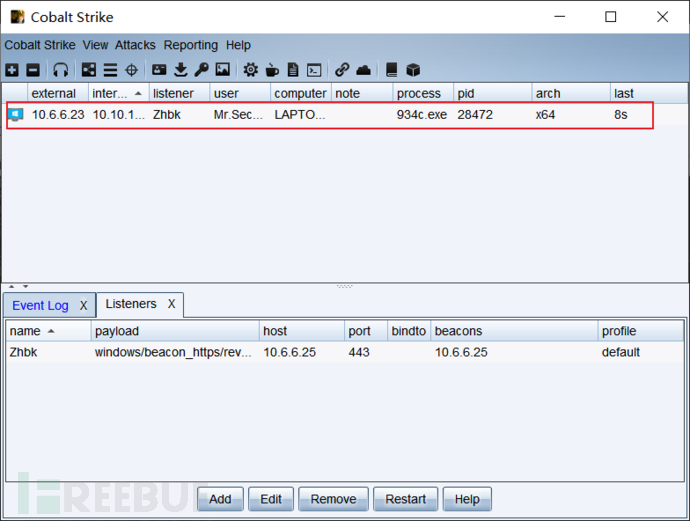Sort sessions by internal column header

(x=119, y=93)
